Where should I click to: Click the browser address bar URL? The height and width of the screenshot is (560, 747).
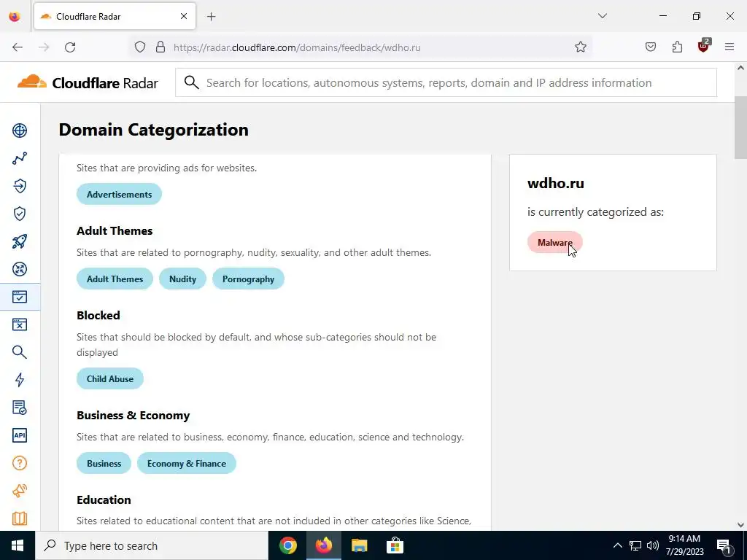297,47
